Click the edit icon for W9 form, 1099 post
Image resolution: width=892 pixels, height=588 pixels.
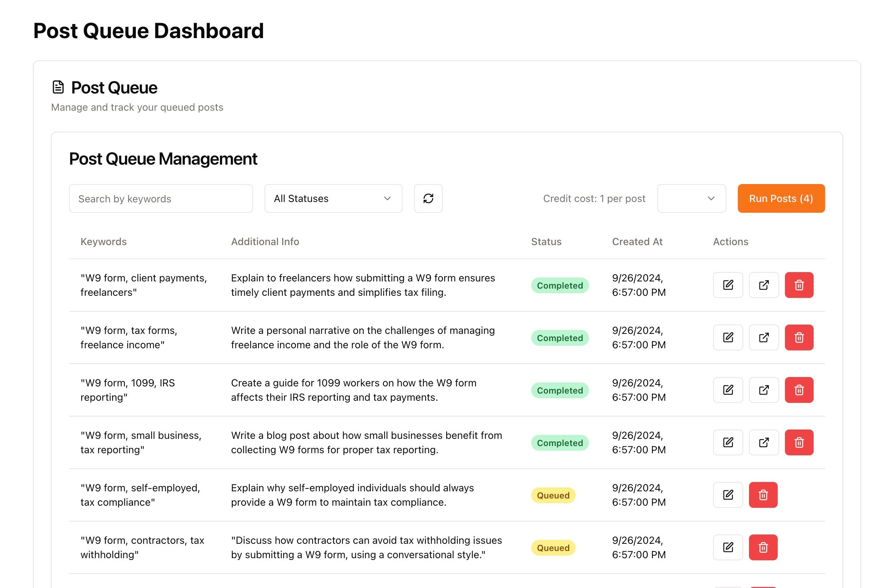pos(728,390)
